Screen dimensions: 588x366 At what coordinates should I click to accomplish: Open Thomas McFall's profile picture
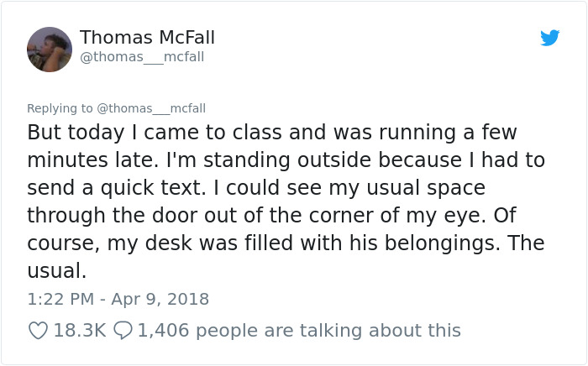[x=50, y=50]
